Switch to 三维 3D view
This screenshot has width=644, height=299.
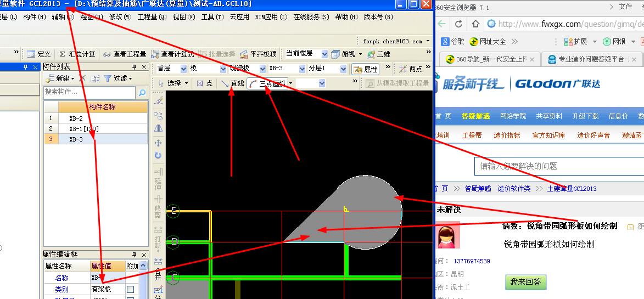tap(378, 54)
